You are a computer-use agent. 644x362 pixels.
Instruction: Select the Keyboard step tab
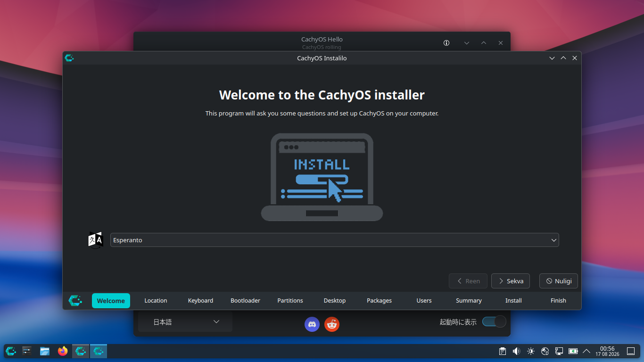tap(200, 301)
